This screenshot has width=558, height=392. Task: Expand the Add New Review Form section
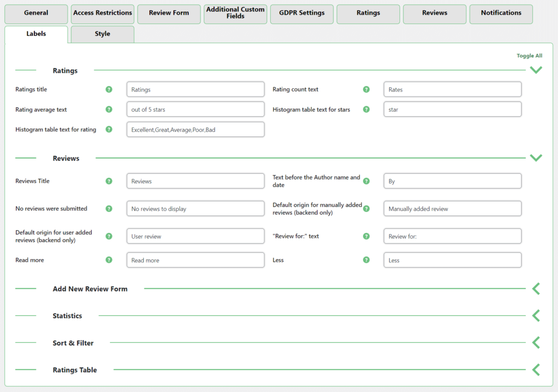click(536, 288)
